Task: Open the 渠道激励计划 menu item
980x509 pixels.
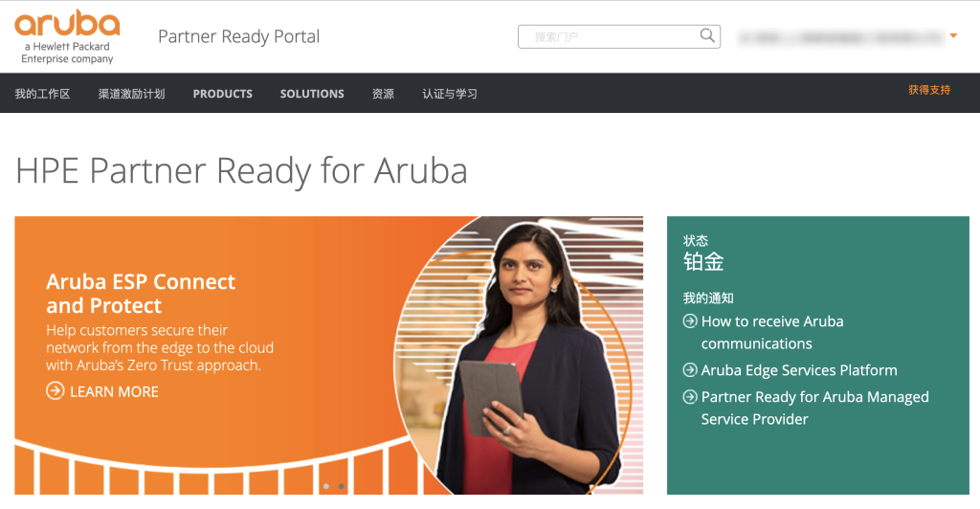Action: pyautogui.click(x=131, y=94)
